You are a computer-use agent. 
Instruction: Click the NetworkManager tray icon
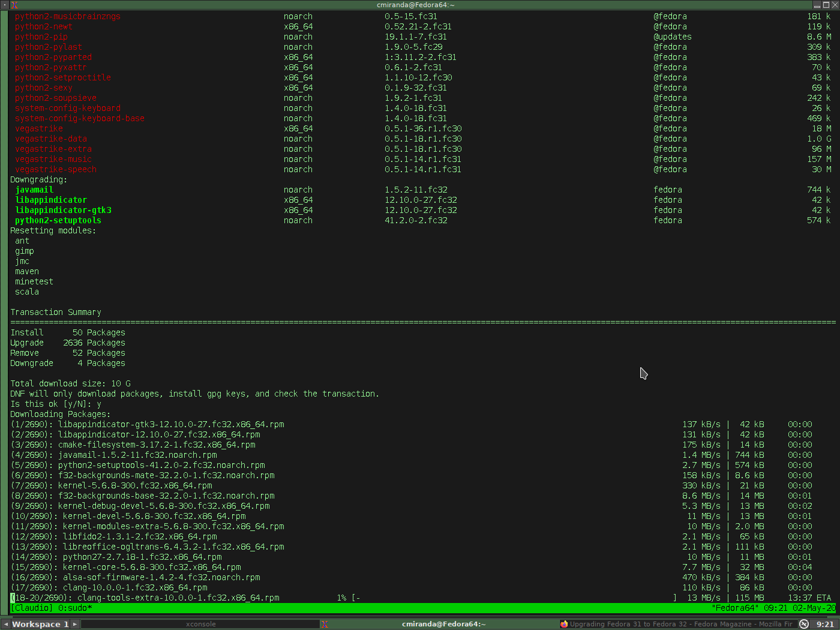[x=804, y=624]
